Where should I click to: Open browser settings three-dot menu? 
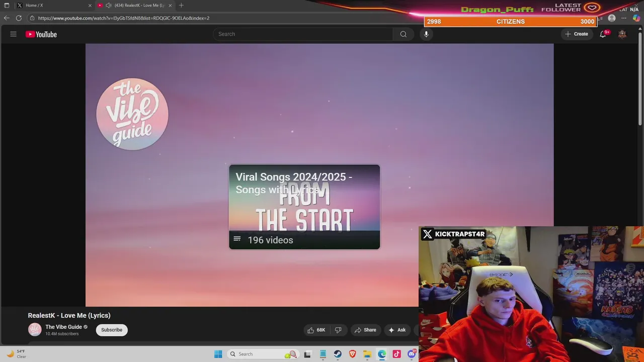[624, 18]
